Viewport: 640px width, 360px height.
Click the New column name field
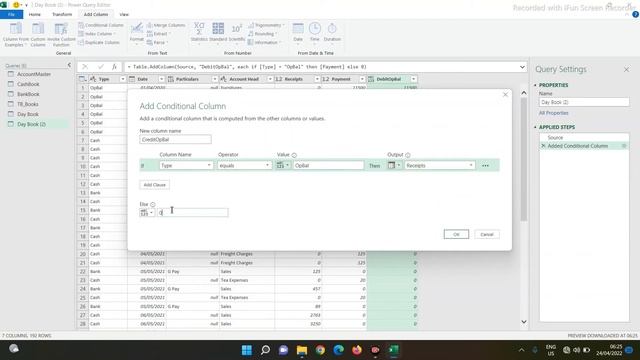tap(176, 140)
